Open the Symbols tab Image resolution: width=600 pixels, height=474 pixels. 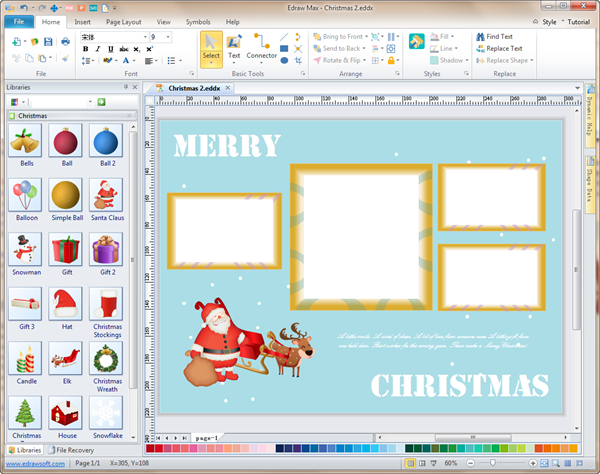pos(198,22)
